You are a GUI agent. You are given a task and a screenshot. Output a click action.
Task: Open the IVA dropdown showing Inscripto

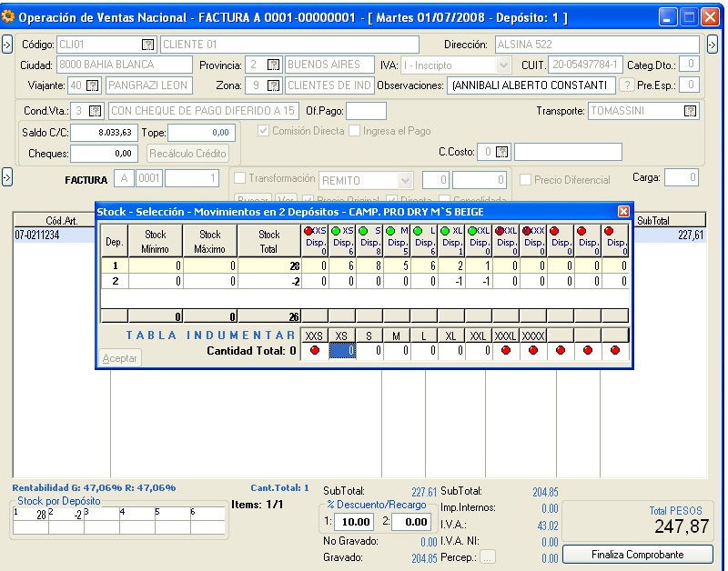click(x=503, y=65)
